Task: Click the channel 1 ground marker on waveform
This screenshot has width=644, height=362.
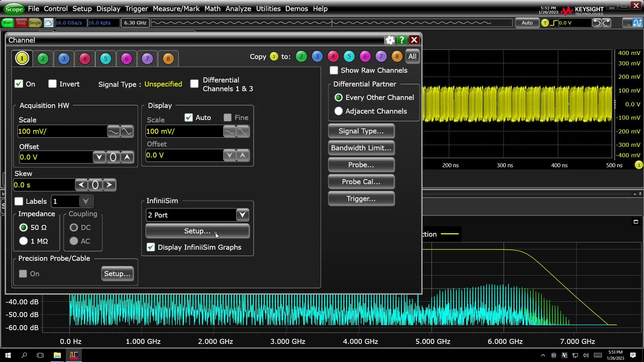Action: (639, 165)
